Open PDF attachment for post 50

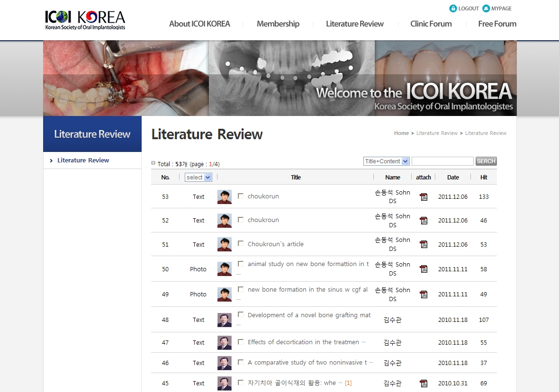pos(424,269)
